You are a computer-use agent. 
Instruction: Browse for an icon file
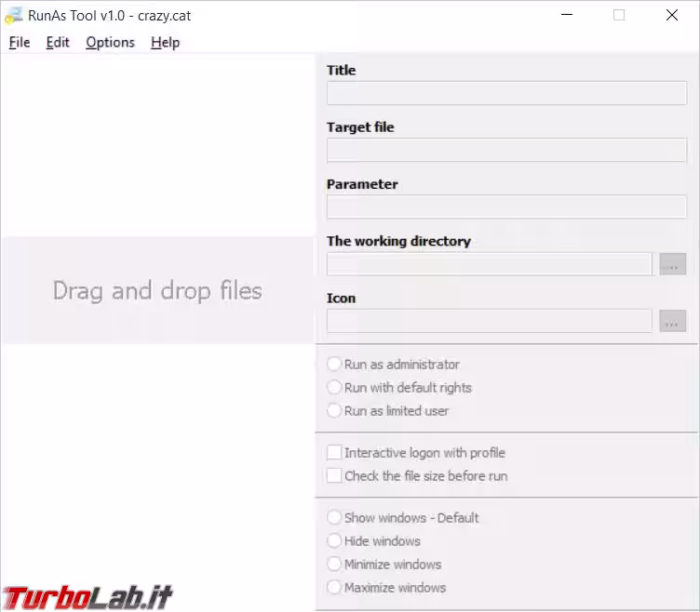pos(672,321)
